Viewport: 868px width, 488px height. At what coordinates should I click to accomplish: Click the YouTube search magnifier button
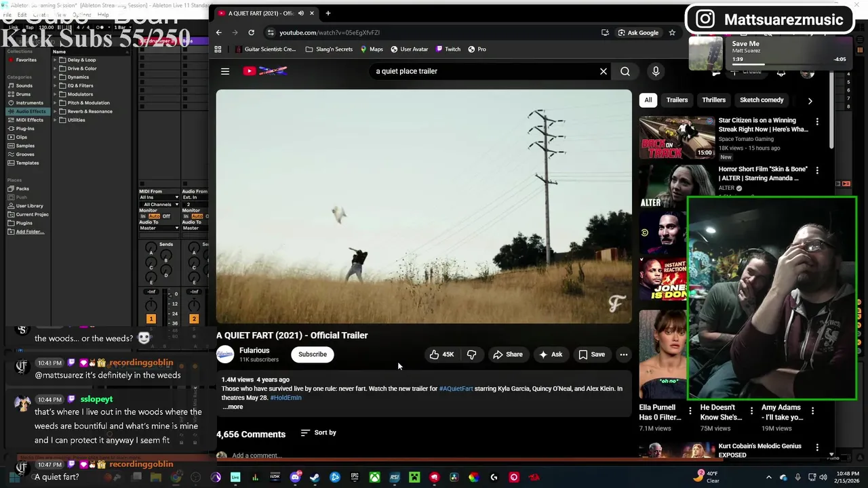pos(625,71)
